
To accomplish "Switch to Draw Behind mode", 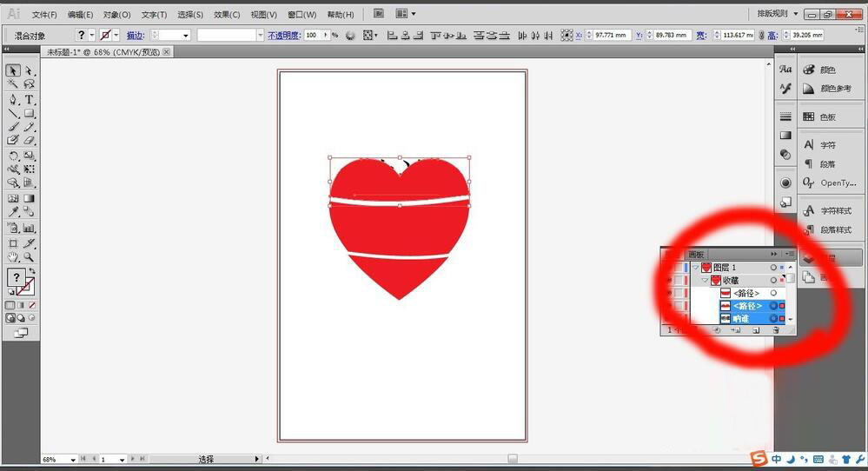I will tap(21, 318).
